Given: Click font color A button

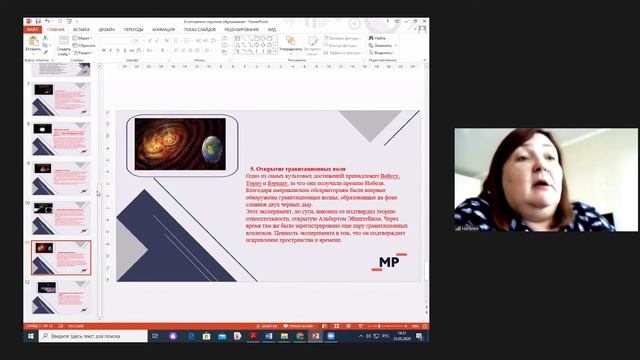Looking at the screenshot, I should (162, 51).
